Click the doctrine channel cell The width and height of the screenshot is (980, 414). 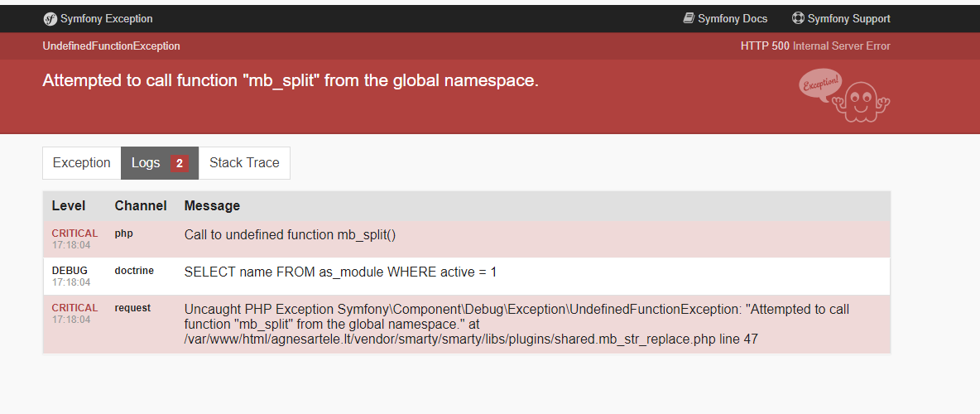134,271
